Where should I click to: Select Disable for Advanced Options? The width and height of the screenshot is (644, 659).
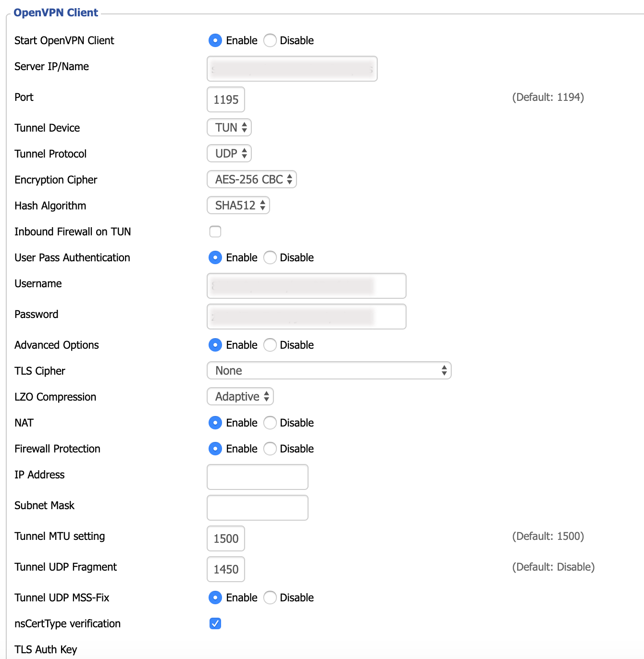tap(270, 345)
